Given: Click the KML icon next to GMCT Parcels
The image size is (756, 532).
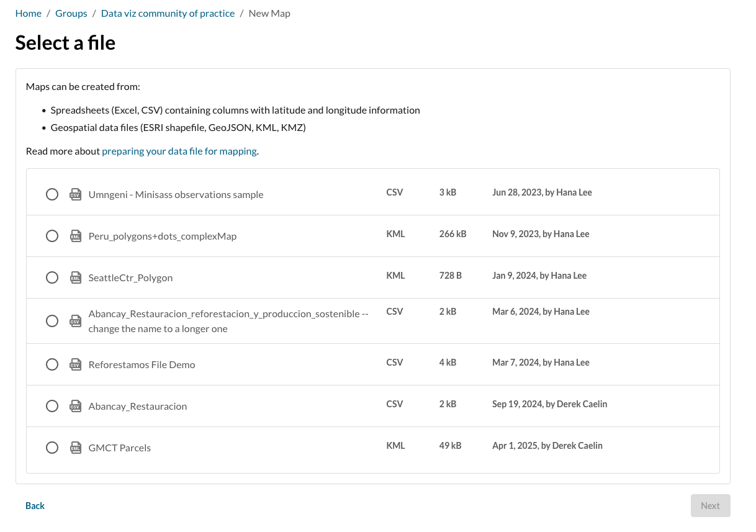Looking at the screenshot, I should pyautogui.click(x=76, y=448).
